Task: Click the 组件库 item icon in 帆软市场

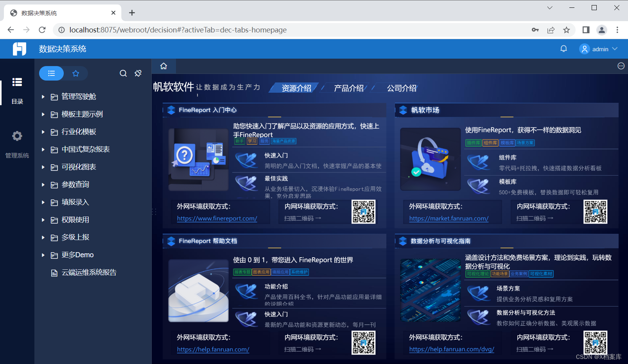Action: click(478, 162)
